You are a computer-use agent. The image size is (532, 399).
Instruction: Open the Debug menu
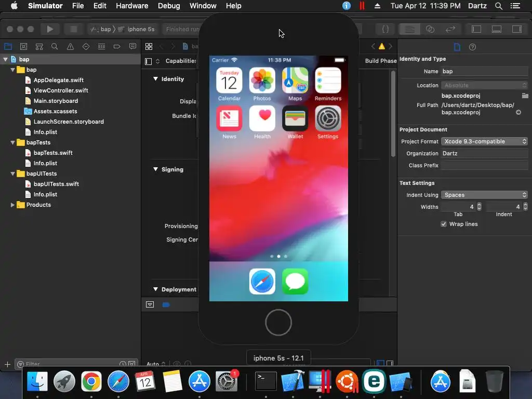(x=169, y=6)
